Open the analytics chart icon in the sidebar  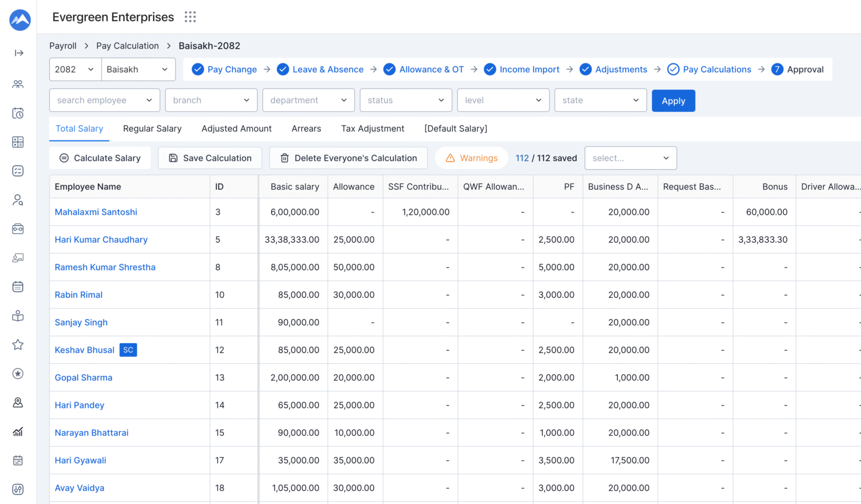(17, 431)
